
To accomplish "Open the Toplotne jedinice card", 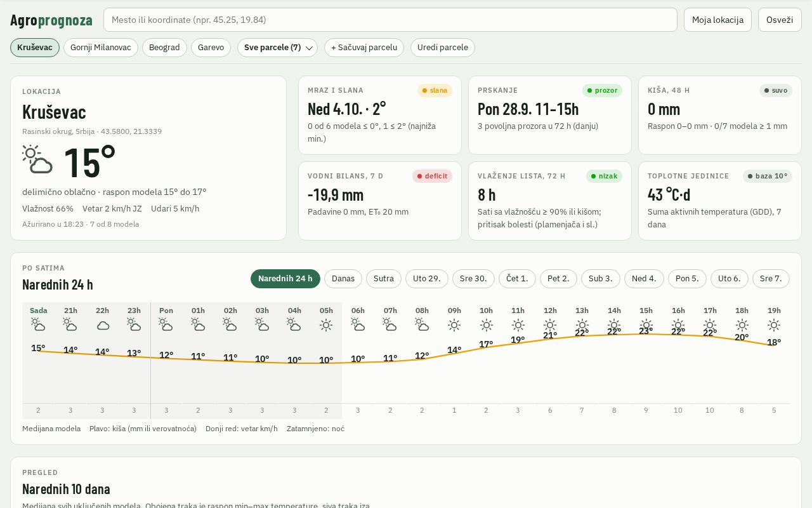I will (x=720, y=201).
